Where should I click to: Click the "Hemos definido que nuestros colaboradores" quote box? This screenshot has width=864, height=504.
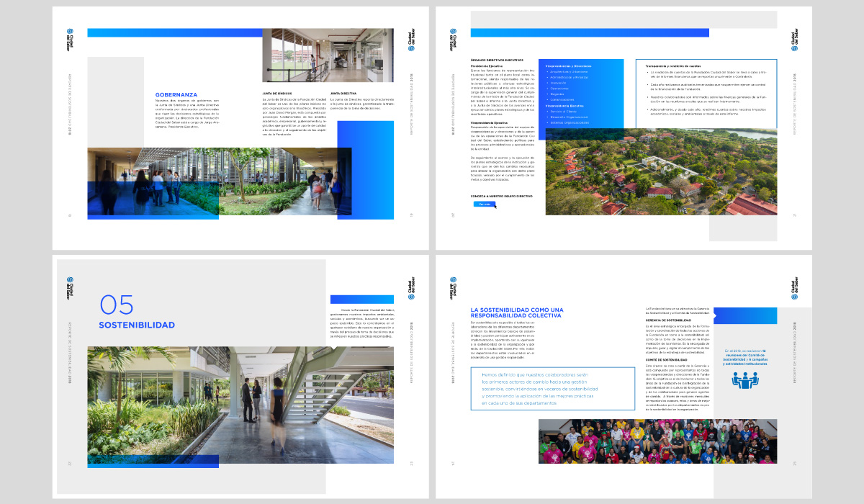(552, 389)
